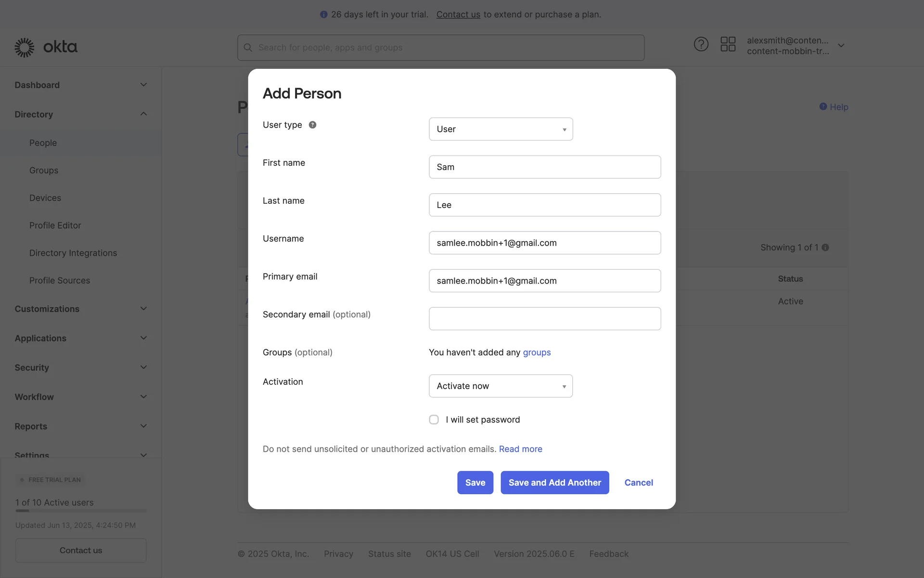Open Groups in the Directory menu
The width and height of the screenshot is (924, 578).
coord(44,171)
